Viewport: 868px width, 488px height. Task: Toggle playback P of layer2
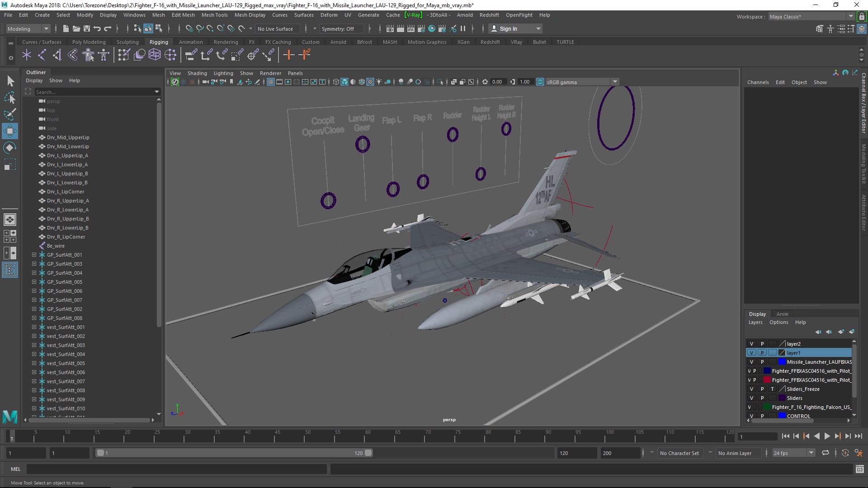click(762, 344)
